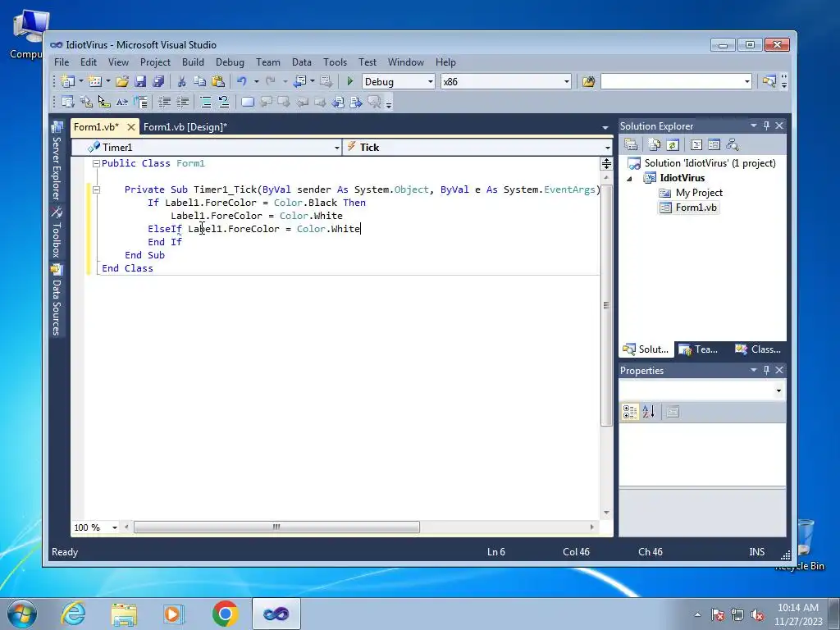Switch to the Form1.vb [Design]* tab
Image resolution: width=840 pixels, height=630 pixels.
pyautogui.click(x=185, y=127)
